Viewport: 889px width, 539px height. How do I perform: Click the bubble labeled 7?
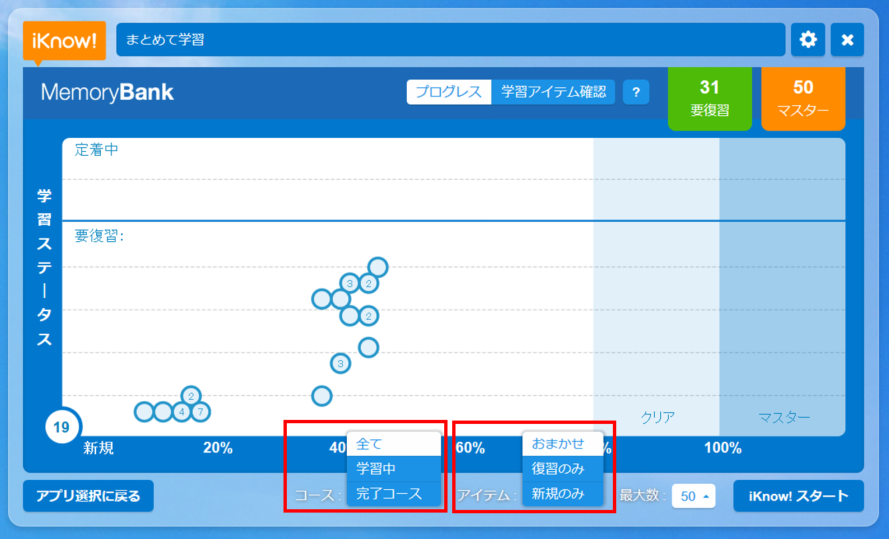(x=200, y=411)
